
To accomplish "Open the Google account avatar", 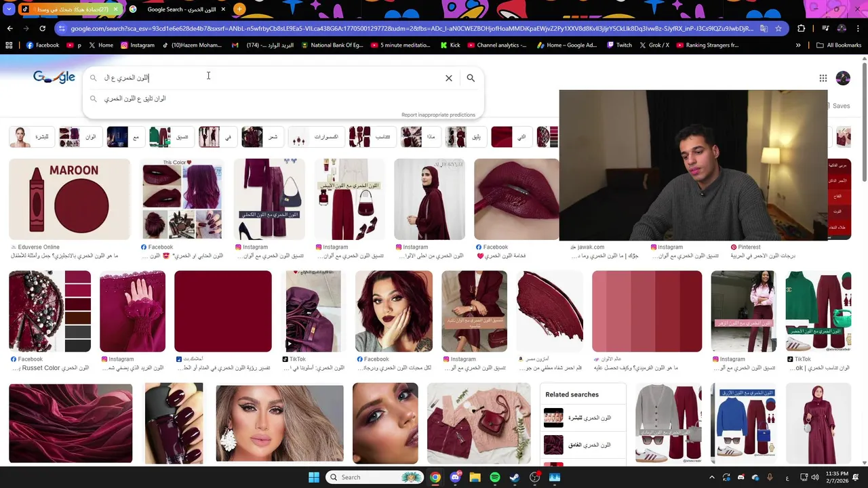I will tap(843, 78).
